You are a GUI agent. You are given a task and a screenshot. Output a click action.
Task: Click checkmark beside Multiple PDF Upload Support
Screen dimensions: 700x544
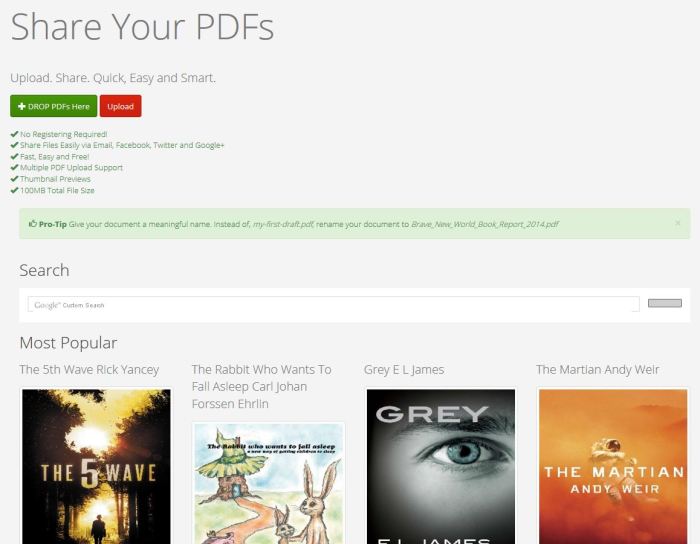click(14, 168)
